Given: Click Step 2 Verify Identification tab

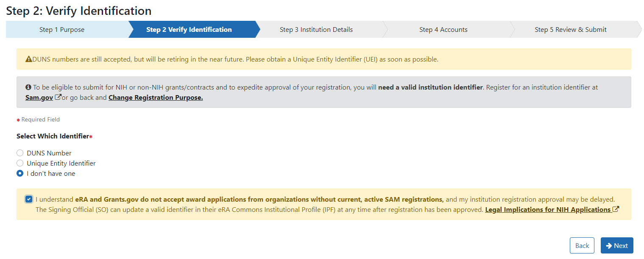Looking at the screenshot, I should click(189, 30).
